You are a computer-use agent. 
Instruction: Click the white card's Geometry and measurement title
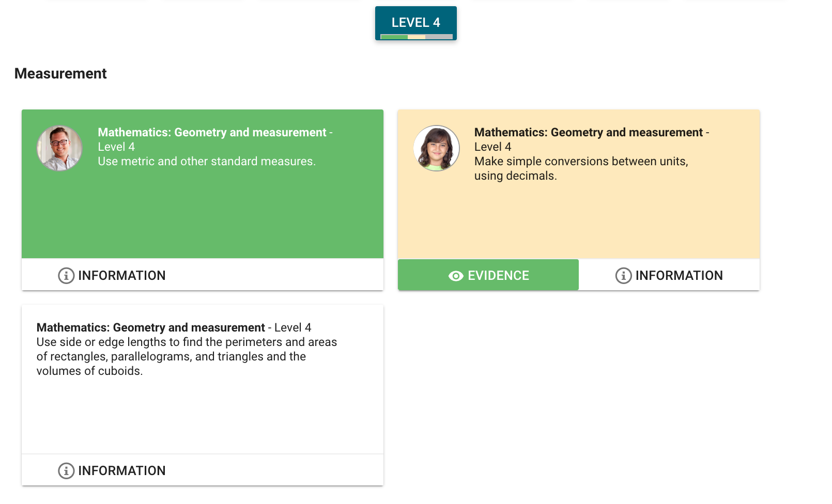click(150, 328)
